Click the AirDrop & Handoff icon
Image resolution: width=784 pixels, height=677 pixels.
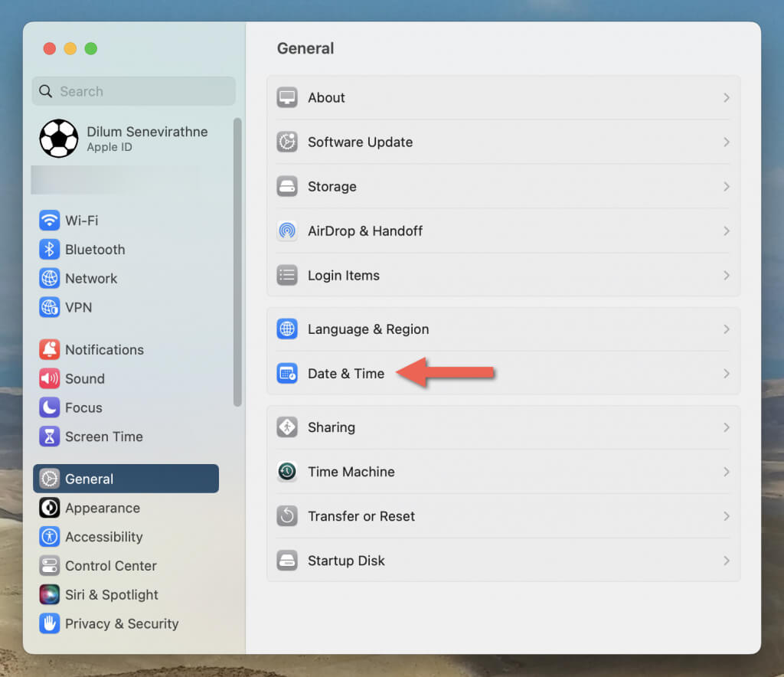click(287, 231)
